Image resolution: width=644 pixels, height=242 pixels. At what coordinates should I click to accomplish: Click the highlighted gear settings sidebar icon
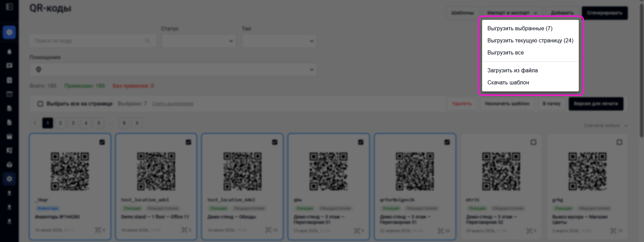click(x=9, y=179)
